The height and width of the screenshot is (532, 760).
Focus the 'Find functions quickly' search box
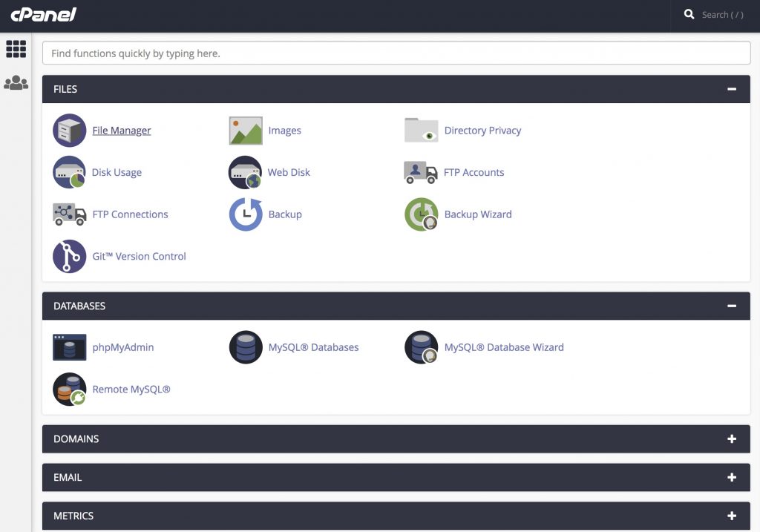pos(396,53)
